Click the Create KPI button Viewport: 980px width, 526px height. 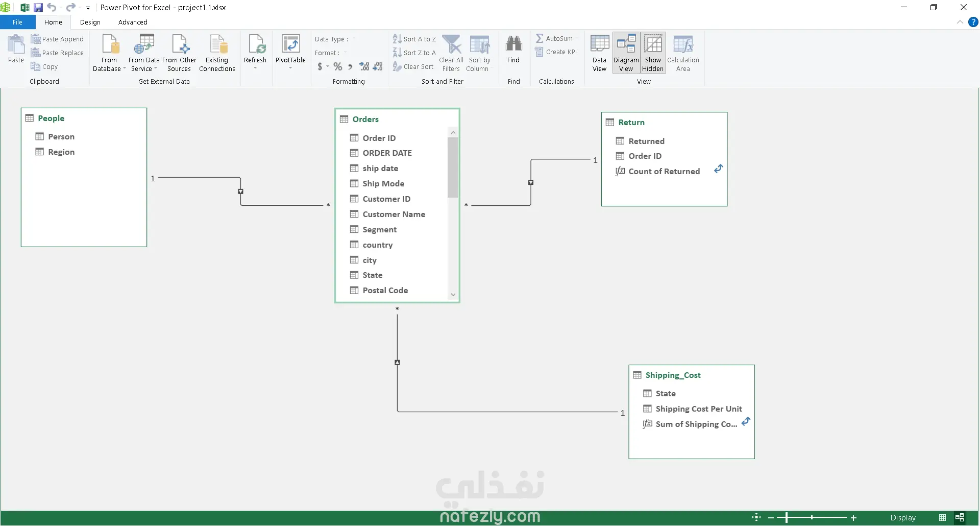point(556,52)
